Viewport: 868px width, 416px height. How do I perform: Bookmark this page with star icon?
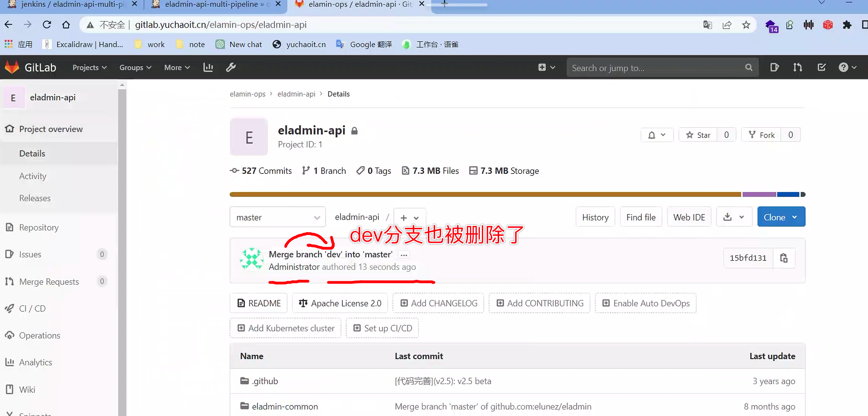746,25
